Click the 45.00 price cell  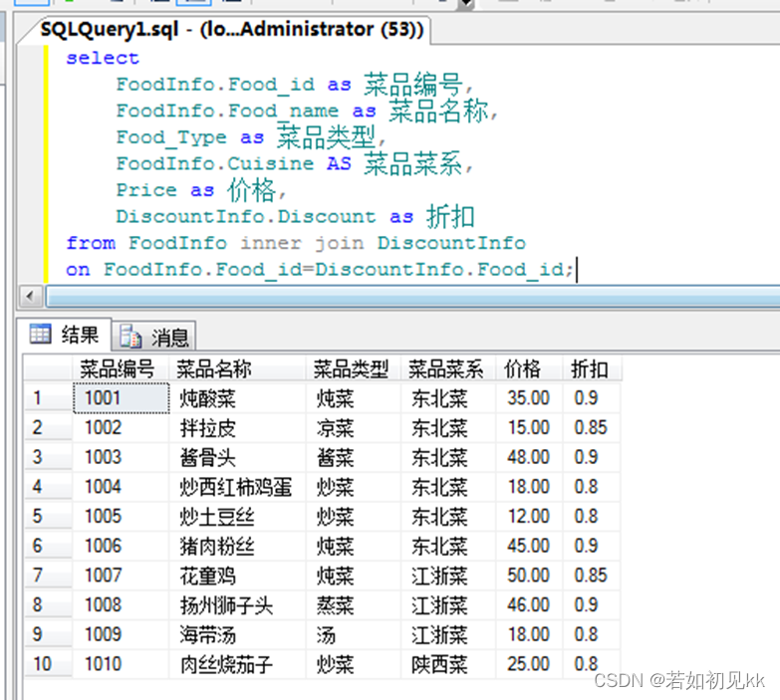point(529,546)
